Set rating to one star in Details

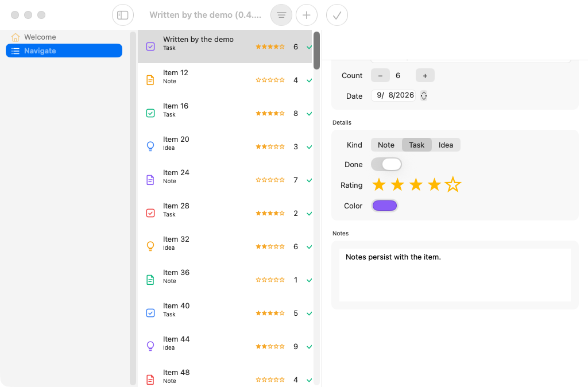point(379,184)
